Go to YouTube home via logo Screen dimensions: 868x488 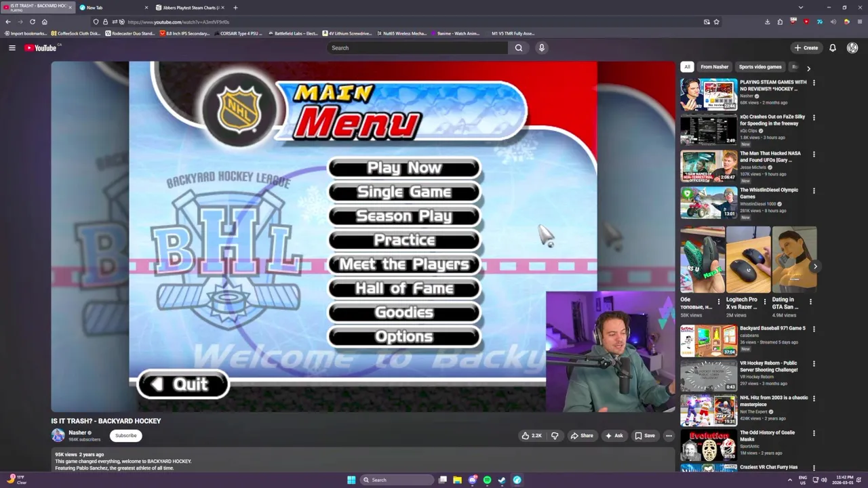point(41,47)
